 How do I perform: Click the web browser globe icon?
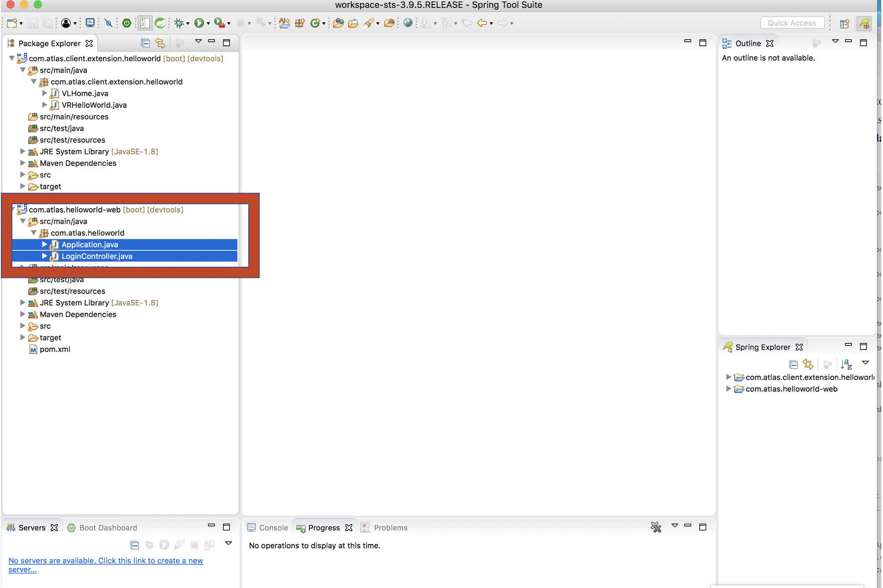point(408,23)
